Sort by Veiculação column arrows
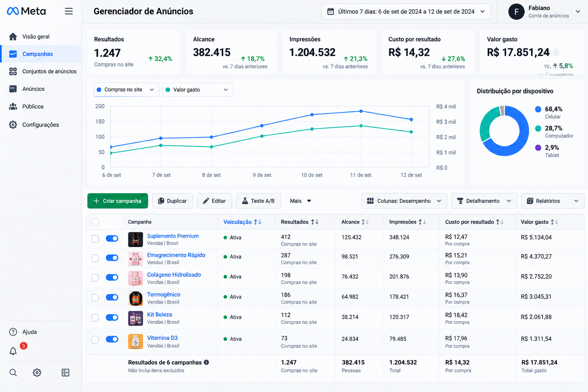 click(x=258, y=222)
